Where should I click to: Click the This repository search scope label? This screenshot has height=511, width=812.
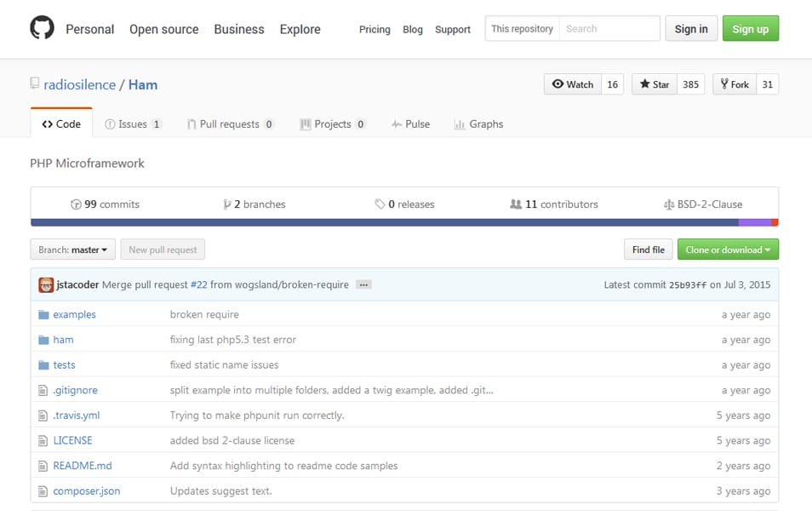pyautogui.click(x=522, y=28)
